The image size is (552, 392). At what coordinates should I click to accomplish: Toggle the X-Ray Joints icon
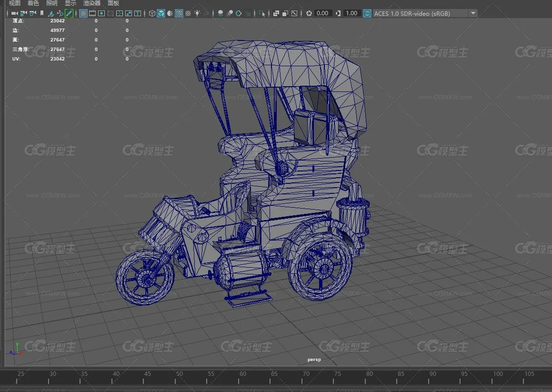click(294, 13)
